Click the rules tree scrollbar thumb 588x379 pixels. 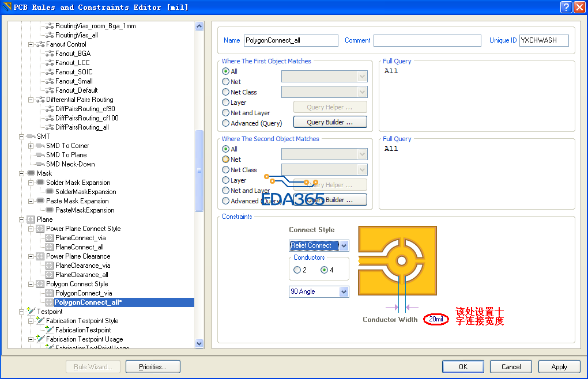[199, 170]
